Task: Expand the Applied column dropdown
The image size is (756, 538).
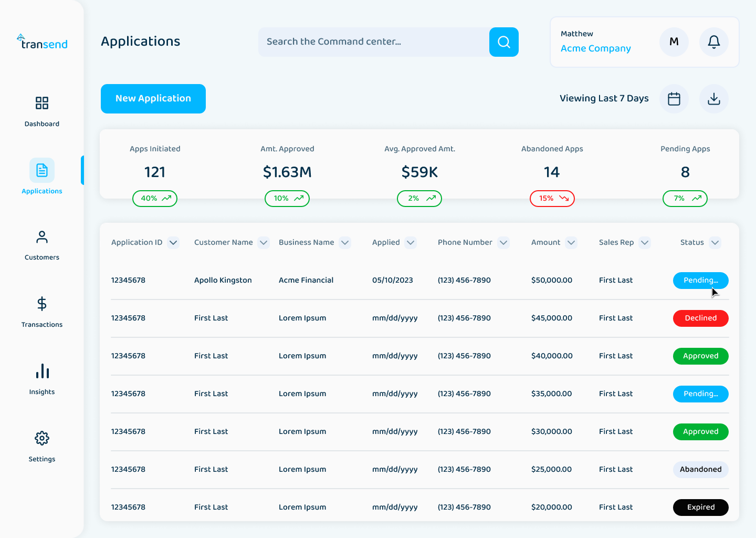Action: click(x=411, y=243)
